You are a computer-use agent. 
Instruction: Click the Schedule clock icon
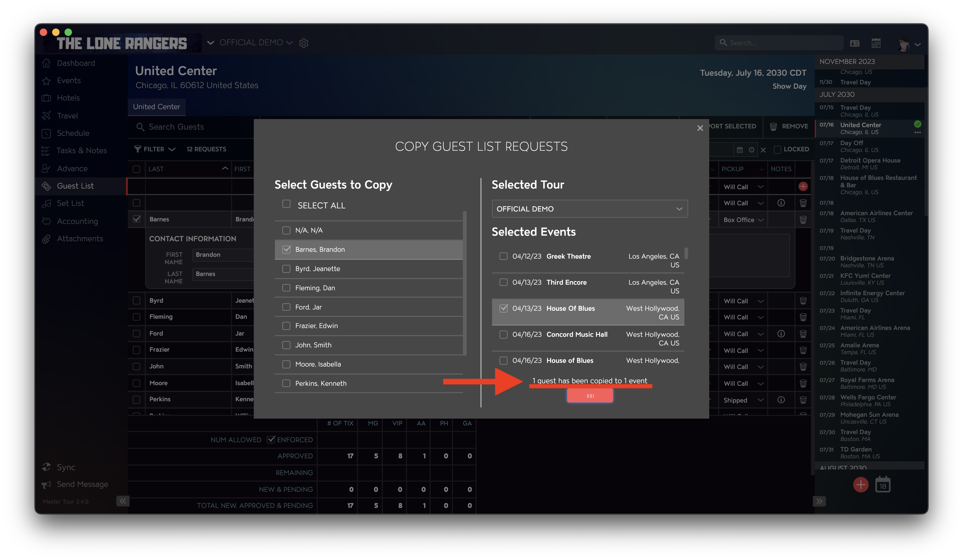tap(46, 133)
